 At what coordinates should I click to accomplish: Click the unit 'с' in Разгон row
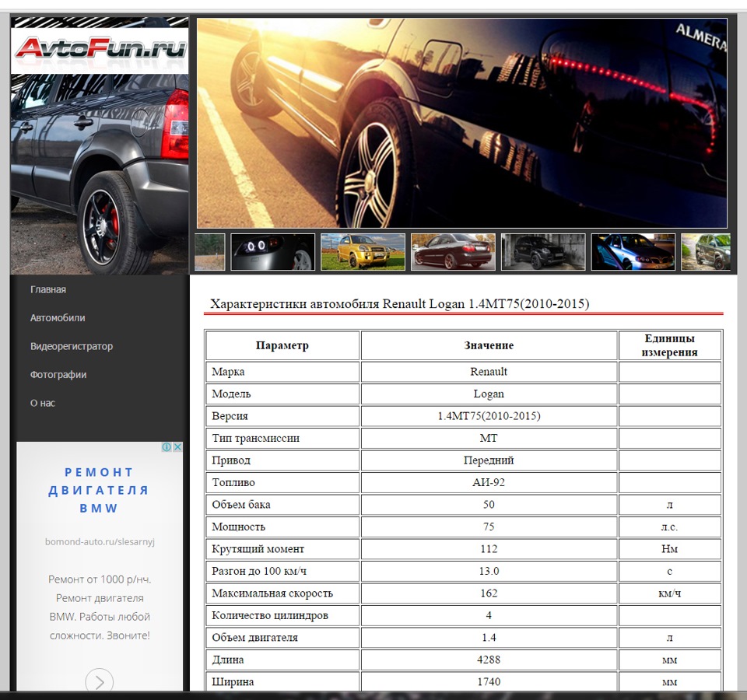pyautogui.click(x=669, y=572)
